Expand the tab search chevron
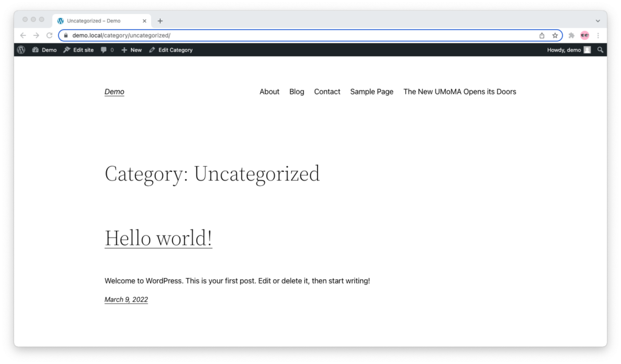621x364 pixels. (597, 21)
